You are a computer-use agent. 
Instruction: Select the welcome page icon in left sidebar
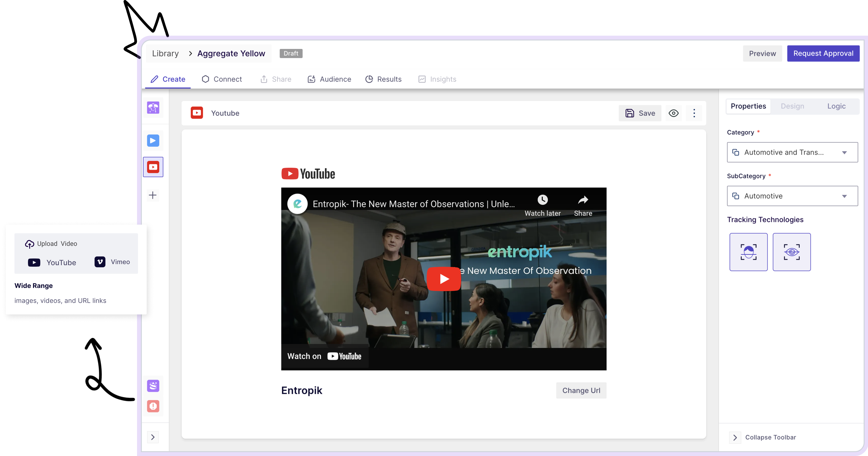point(153,108)
